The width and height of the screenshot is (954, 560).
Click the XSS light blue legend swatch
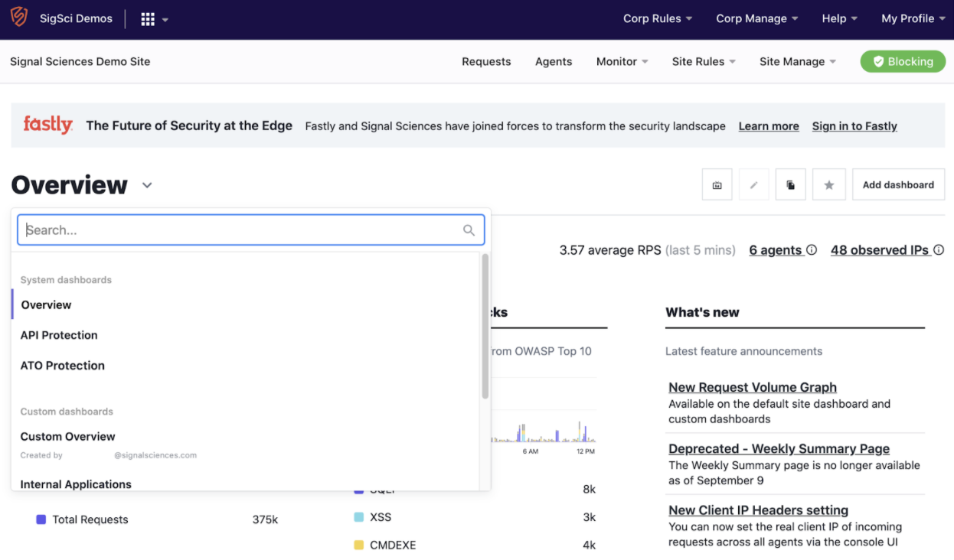(358, 517)
